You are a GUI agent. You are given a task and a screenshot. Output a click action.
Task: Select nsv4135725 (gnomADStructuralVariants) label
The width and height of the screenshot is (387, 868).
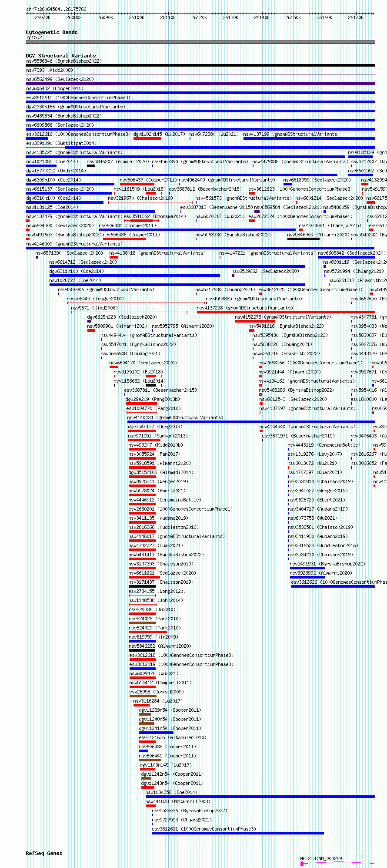point(74,153)
